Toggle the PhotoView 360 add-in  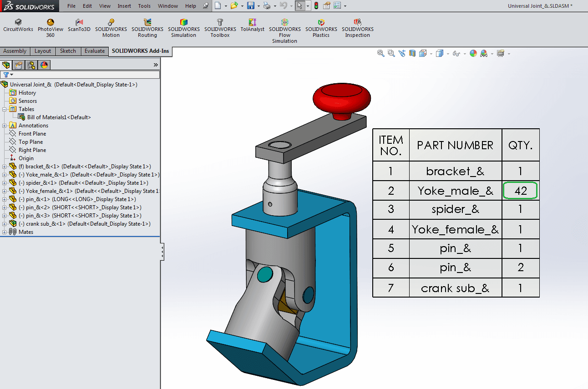50,28
